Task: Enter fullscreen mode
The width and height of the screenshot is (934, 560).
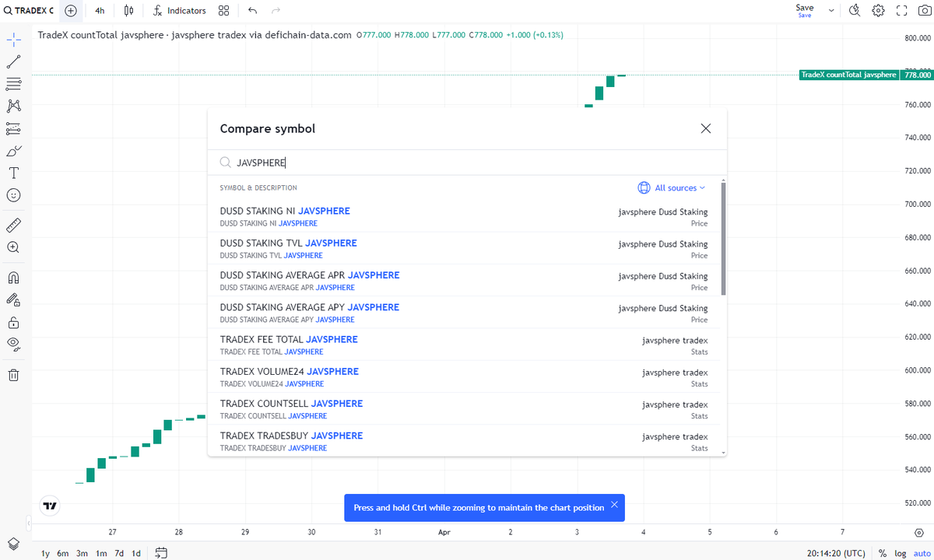Action: coord(902,11)
